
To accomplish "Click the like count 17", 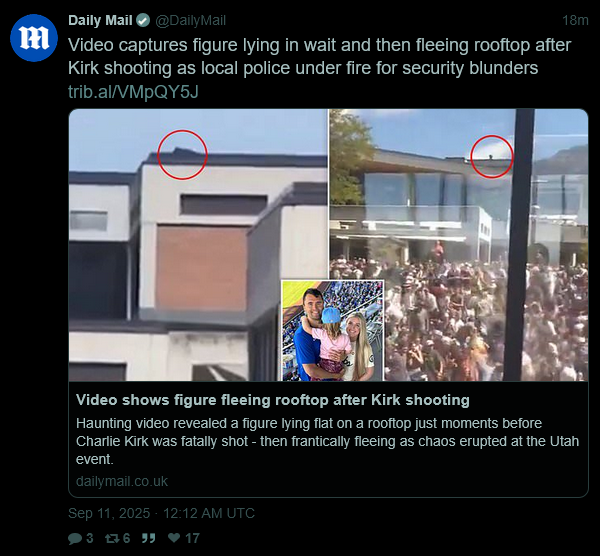I will click(192, 538).
